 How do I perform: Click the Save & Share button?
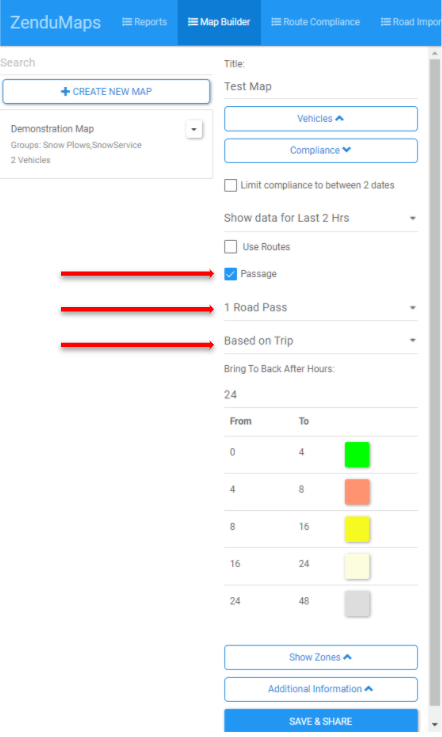point(321,721)
